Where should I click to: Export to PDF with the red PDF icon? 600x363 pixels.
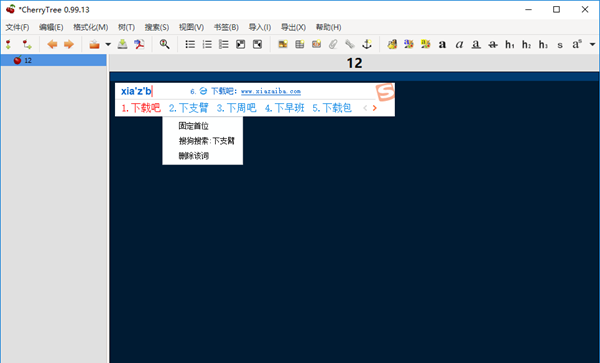[139, 44]
